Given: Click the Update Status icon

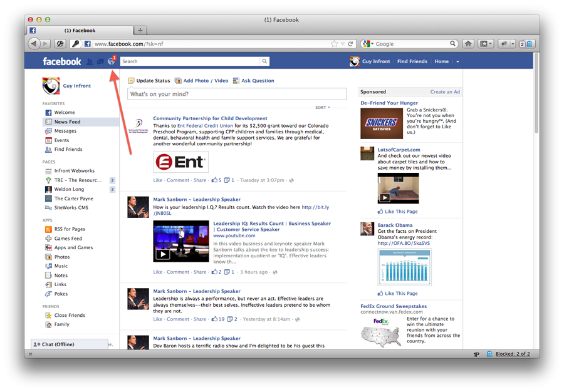Looking at the screenshot, I should pos(132,81).
